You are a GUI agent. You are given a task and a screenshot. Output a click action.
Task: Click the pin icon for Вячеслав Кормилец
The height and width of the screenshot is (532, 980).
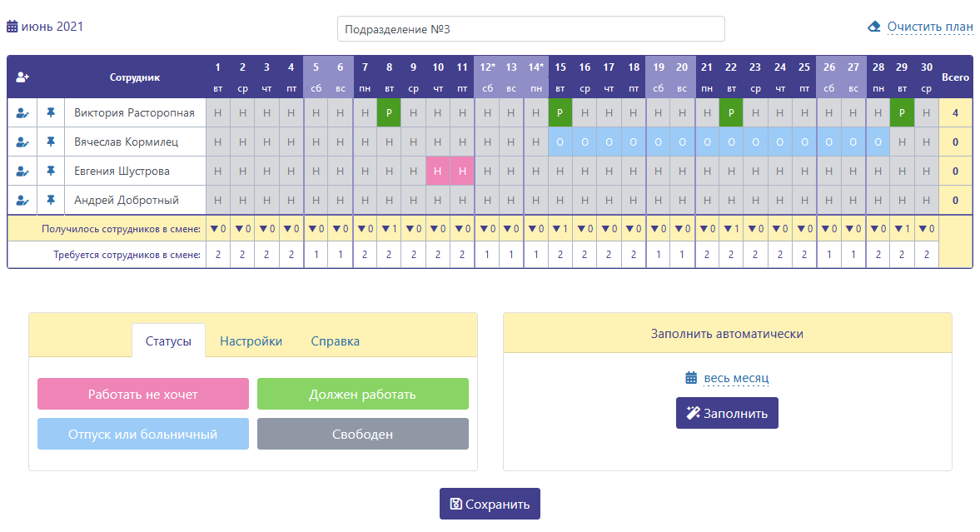pyautogui.click(x=51, y=142)
